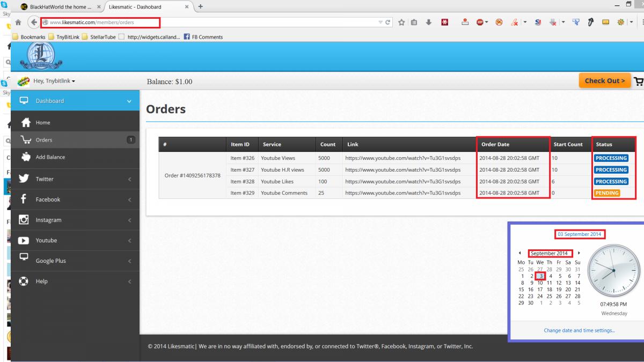The image size is (644, 362).
Task: Click the Twitter bird icon in the sidebar
Action: (x=24, y=179)
